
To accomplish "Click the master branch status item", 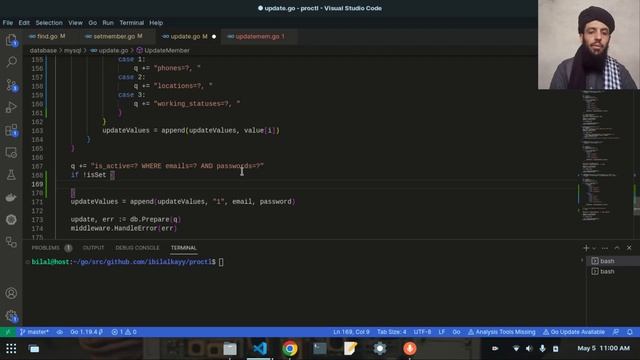I will pyautogui.click(x=35, y=332).
